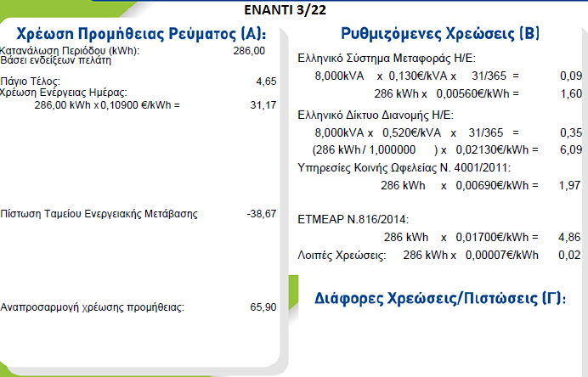
Task: Click formula with 0,00007€/kWh rate
Action: pyautogui.click(x=471, y=256)
